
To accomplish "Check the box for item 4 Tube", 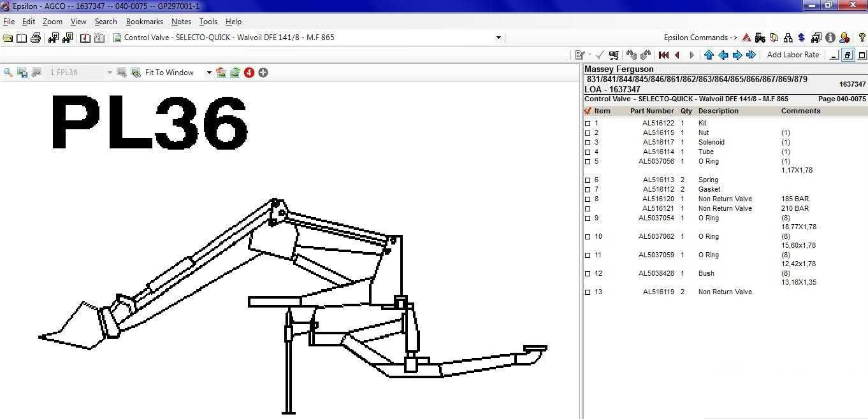I will pyautogui.click(x=588, y=152).
